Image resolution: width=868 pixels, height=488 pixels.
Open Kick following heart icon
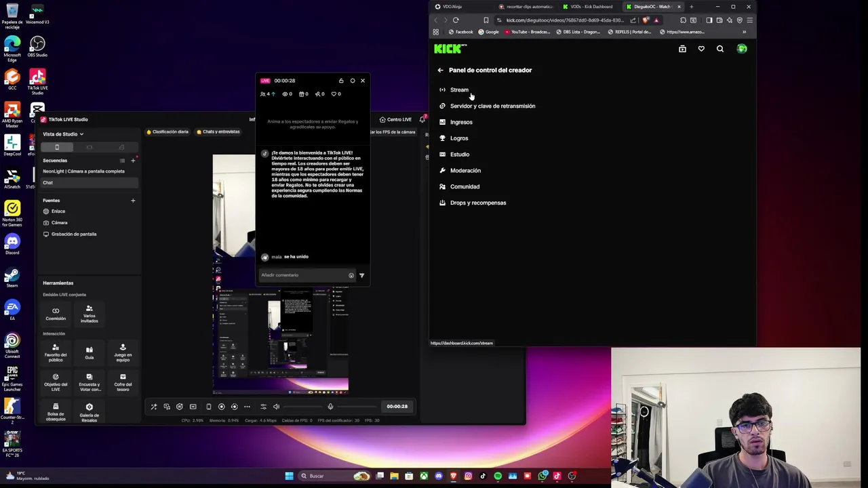[x=701, y=49]
